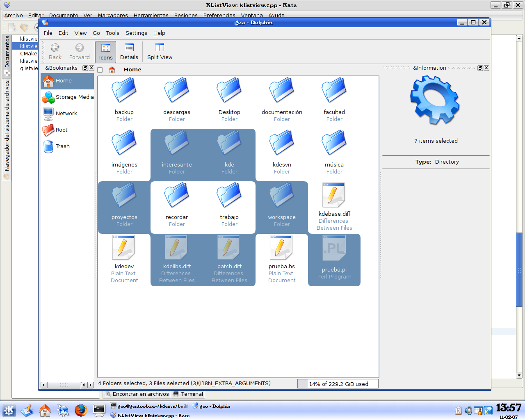Open Trash bookmark
The height and width of the screenshot is (420, 525).
[67, 146]
